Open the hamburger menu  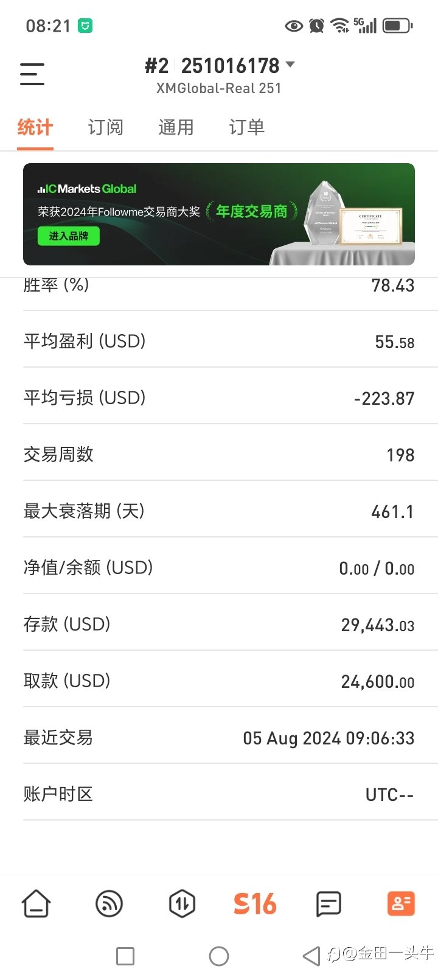tap(32, 74)
